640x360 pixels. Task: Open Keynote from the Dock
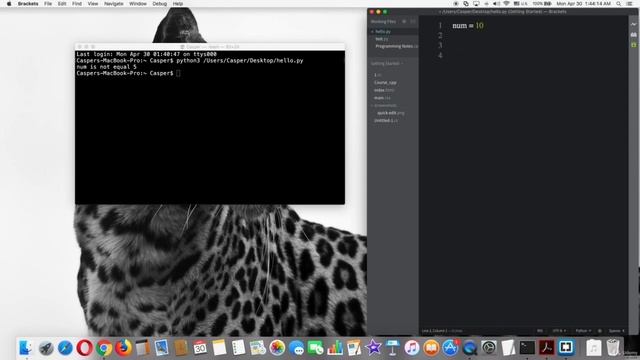coord(393,348)
